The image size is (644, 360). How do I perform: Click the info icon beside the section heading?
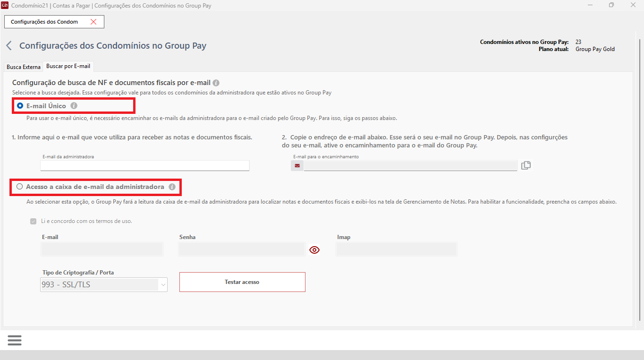click(216, 83)
